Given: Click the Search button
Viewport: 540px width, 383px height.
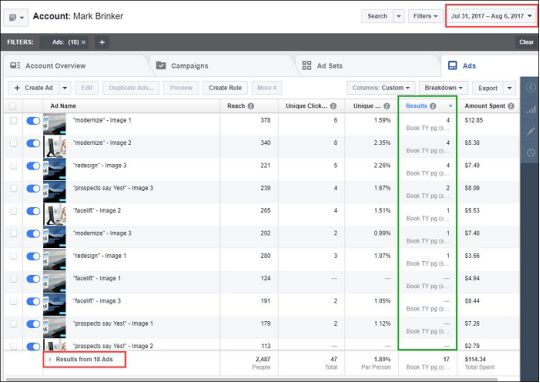Looking at the screenshot, I should coord(377,16).
